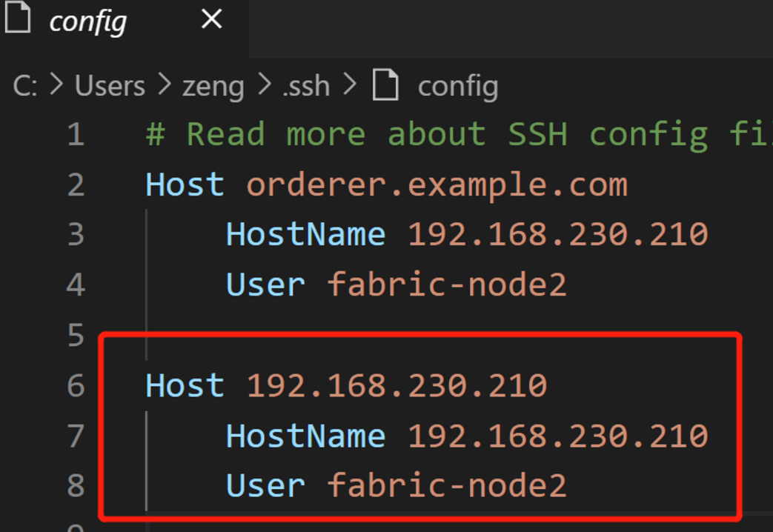Click the empty line 5 in the editor

pos(296,335)
